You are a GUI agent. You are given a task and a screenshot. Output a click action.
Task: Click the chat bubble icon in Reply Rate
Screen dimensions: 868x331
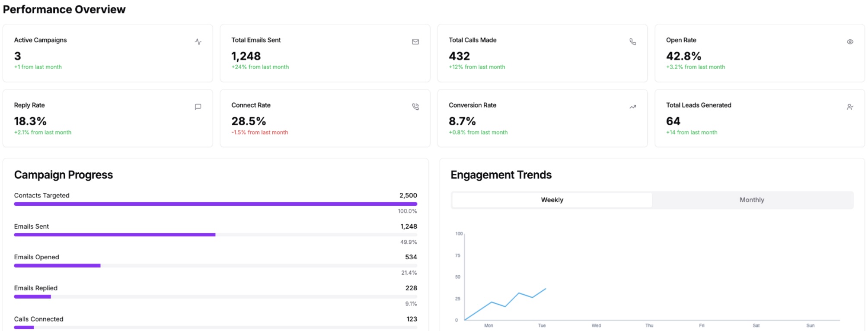pos(198,107)
